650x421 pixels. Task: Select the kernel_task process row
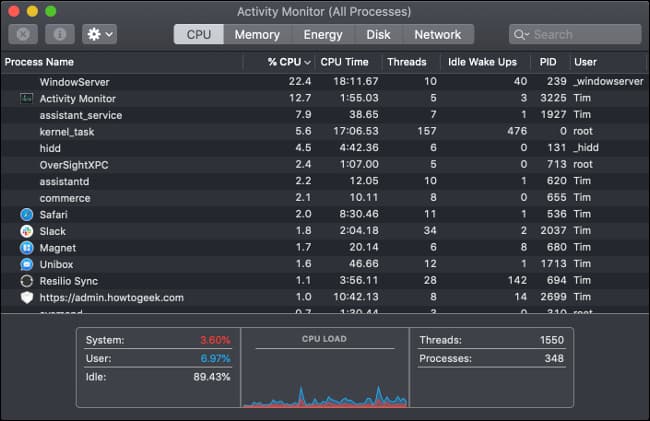pos(323,132)
